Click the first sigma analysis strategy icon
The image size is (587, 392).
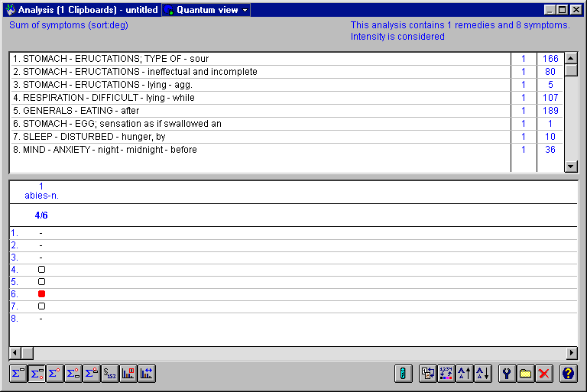point(18,374)
